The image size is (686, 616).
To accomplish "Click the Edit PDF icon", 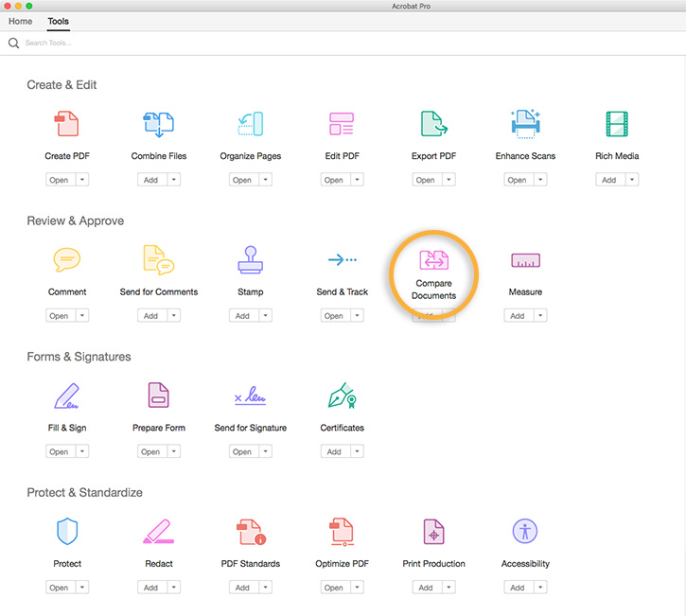I will click(342, 123).
